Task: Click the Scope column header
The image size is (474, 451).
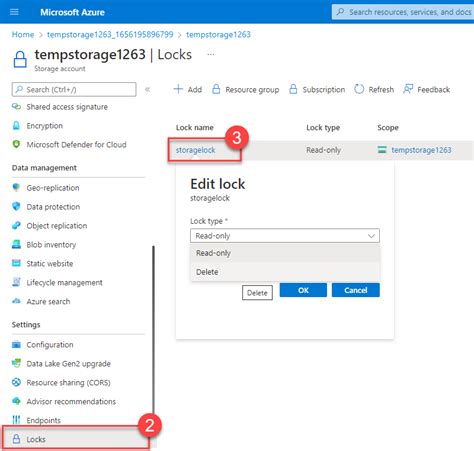Action: coord(388,127)
